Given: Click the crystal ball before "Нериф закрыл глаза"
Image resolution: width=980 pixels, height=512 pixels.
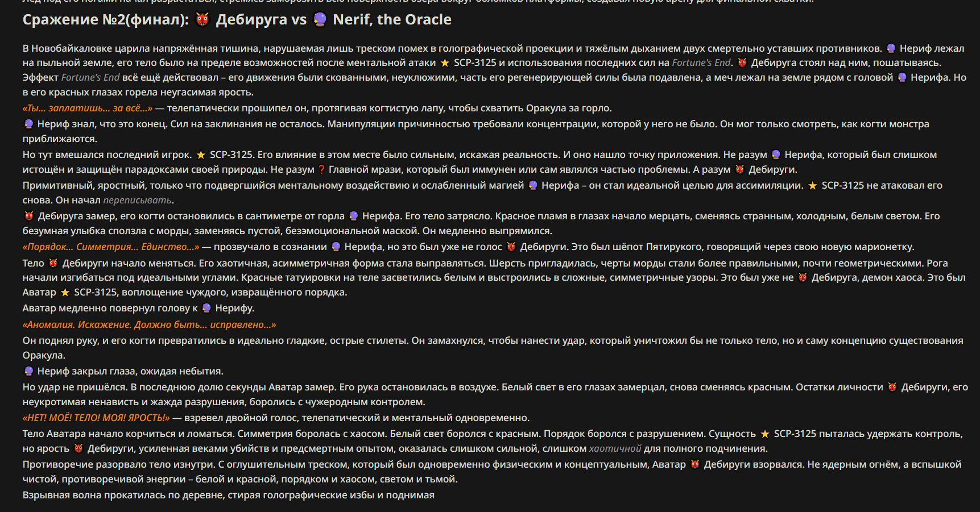Looking at the screenshot, I should click(28, 371).
